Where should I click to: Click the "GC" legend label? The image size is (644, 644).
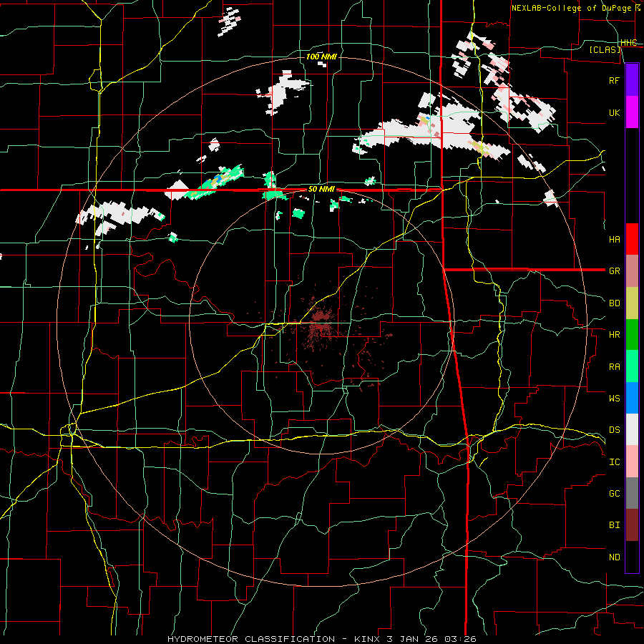tap(614, 493)
